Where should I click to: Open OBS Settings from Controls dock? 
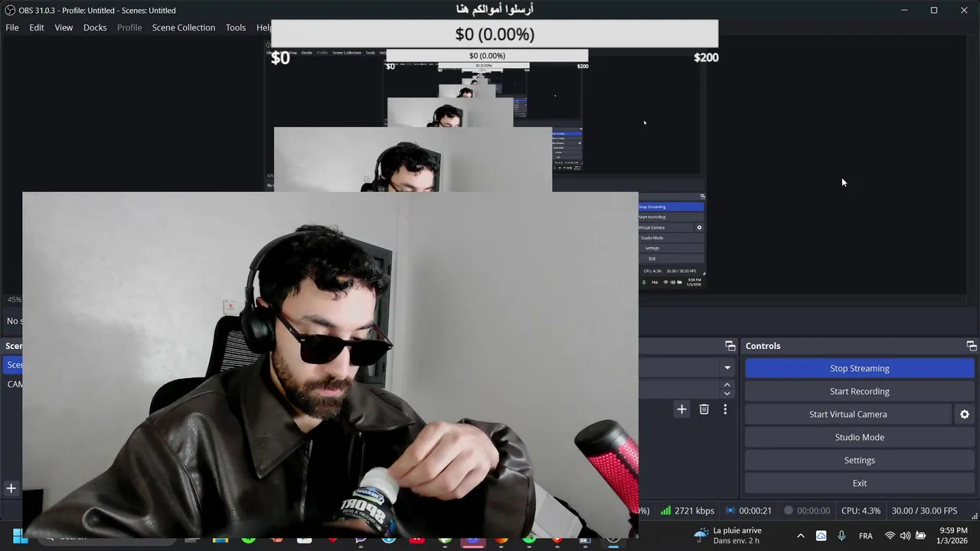coord(859,460)
